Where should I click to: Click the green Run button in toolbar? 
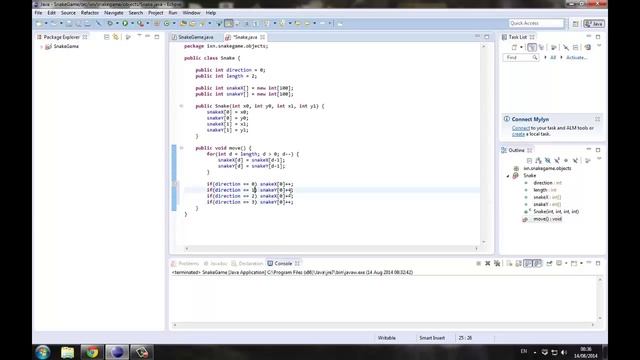tap(125, 24)
